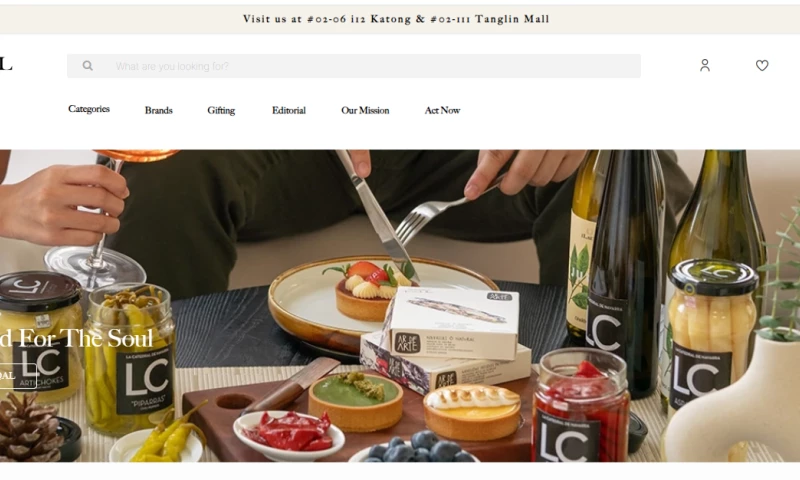Click the LC Piparras jar in hero image

[x=131, y=360]
